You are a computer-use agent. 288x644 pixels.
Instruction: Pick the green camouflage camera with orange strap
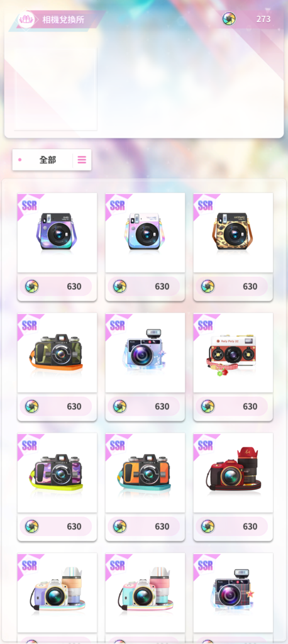tap(57, 352)
